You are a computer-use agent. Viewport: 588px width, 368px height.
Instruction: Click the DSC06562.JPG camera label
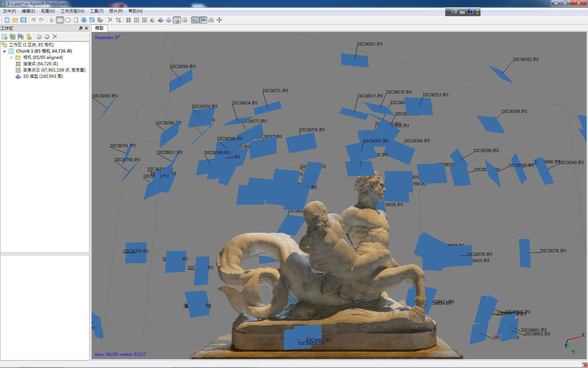point(526,60)
